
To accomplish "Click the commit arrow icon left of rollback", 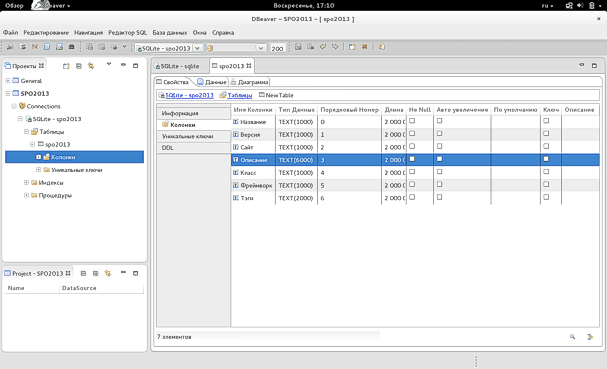I will [x=323, y=47].
